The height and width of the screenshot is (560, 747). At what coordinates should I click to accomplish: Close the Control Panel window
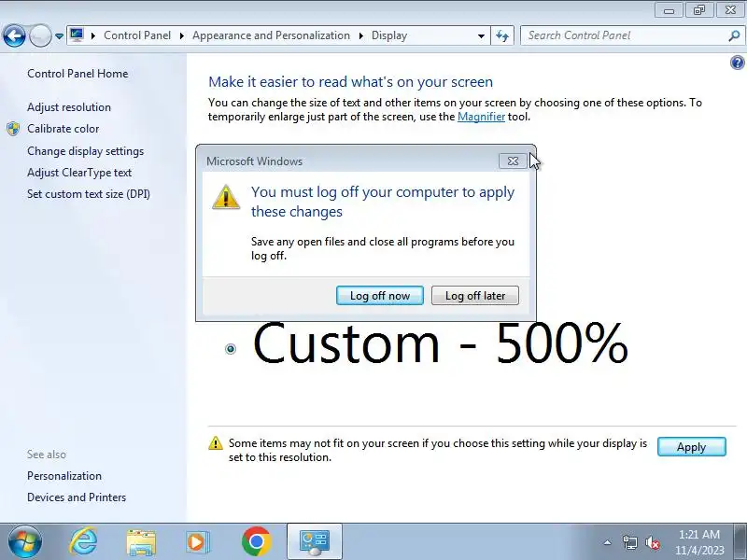click(730, 10)
